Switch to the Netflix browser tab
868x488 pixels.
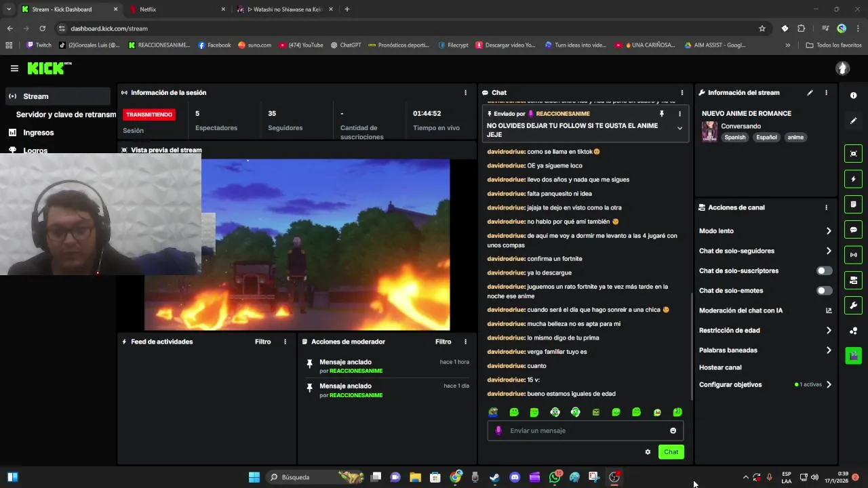[176, 9]
